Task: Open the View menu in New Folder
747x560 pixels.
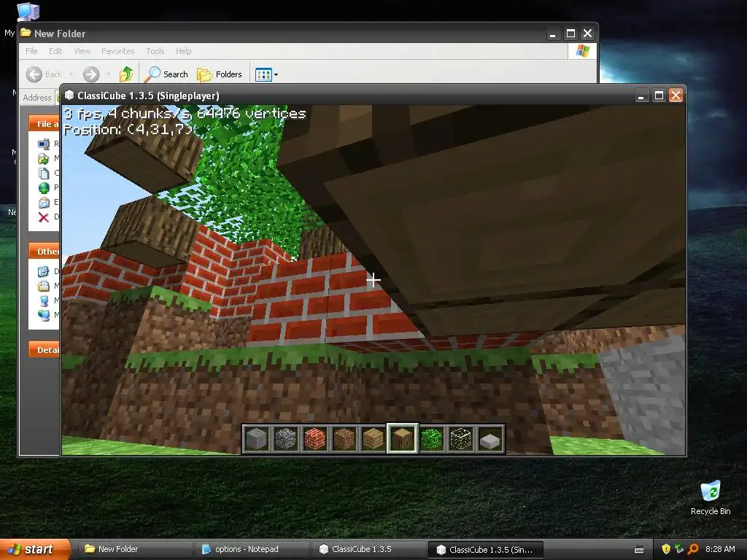Action: [82, 51]
